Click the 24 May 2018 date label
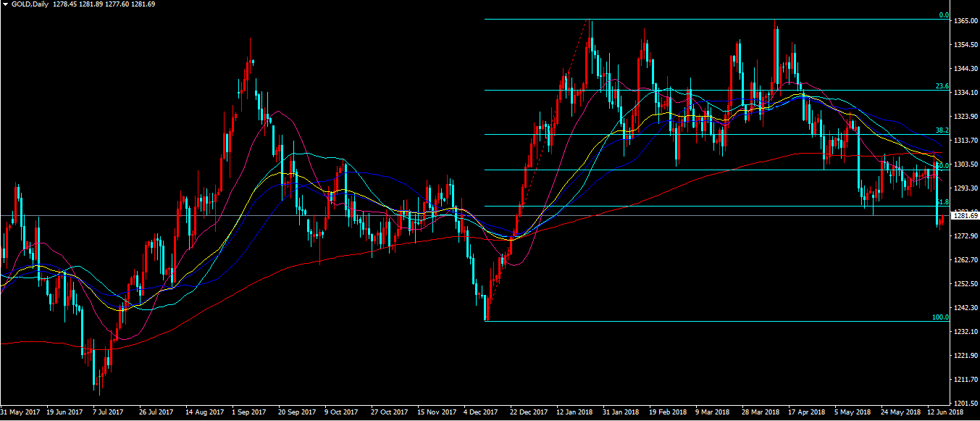 [x=900, y=412]
